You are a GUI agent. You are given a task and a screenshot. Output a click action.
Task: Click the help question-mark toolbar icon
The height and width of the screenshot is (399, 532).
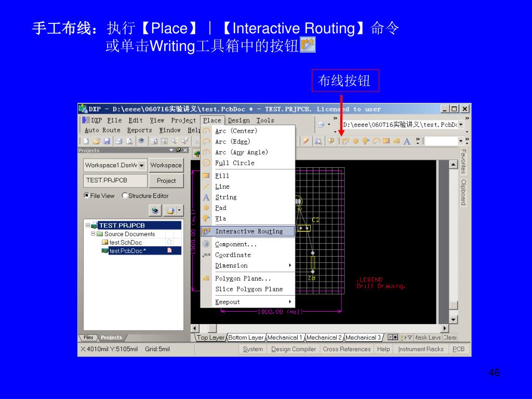[x=331, y=141]
